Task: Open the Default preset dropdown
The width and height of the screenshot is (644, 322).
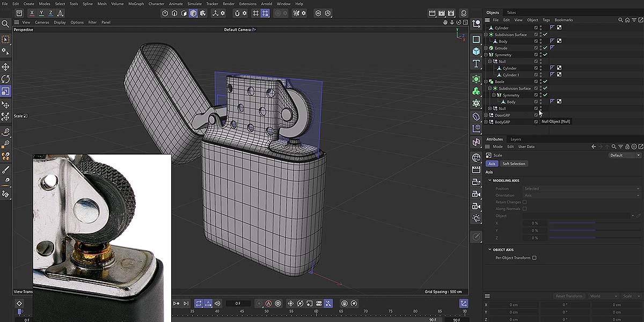Action: [625, 155]
